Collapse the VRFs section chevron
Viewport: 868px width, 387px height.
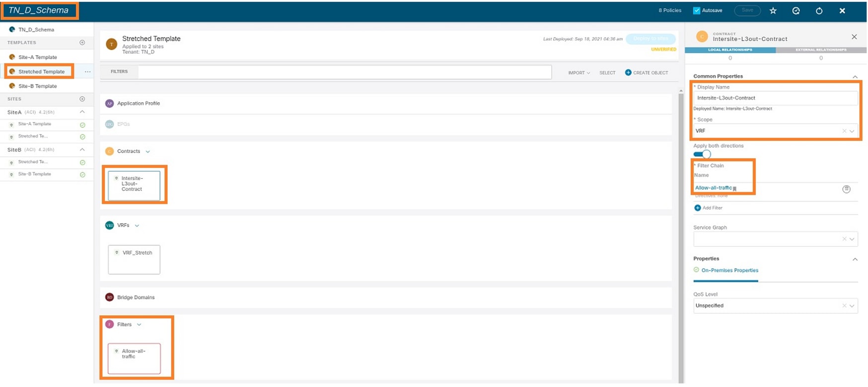point(137,226)
